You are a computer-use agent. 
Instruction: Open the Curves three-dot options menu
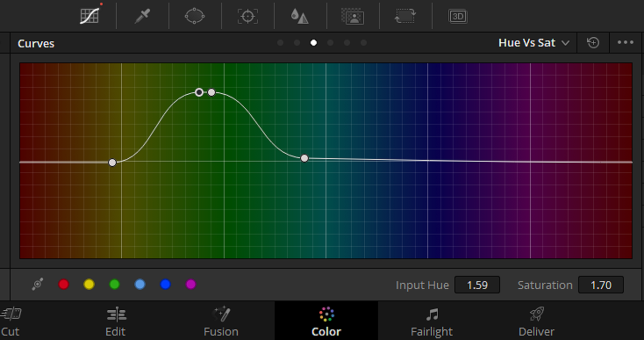625,43
